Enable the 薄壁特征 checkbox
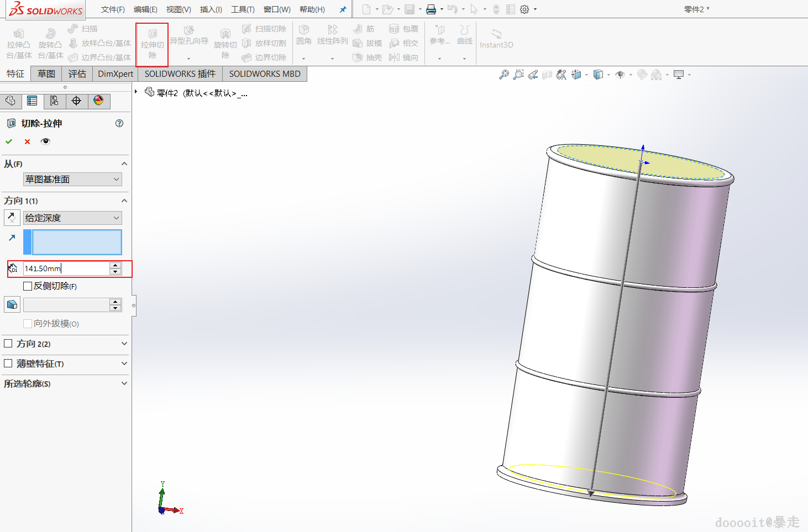The image size is (808, 532). tap(8, 364)
